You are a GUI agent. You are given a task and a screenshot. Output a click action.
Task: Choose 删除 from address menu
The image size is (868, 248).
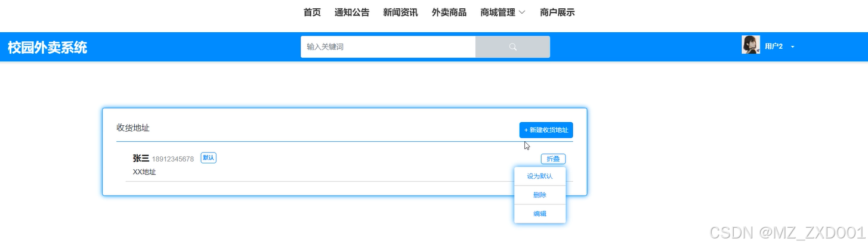click(x=540, y=195)
